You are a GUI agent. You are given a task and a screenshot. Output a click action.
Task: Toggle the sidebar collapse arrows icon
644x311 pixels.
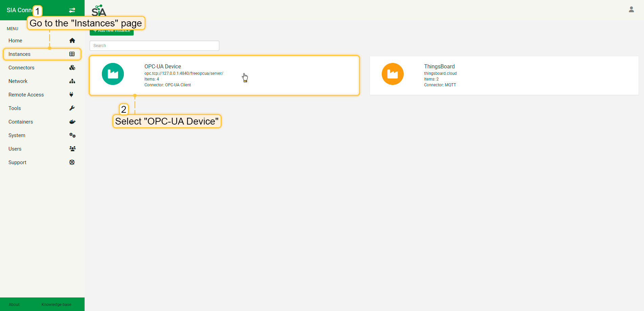click(72, 10)
